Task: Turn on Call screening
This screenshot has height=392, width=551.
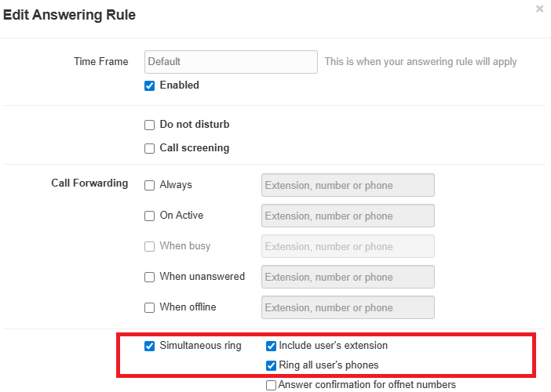Action: [149, 148]
